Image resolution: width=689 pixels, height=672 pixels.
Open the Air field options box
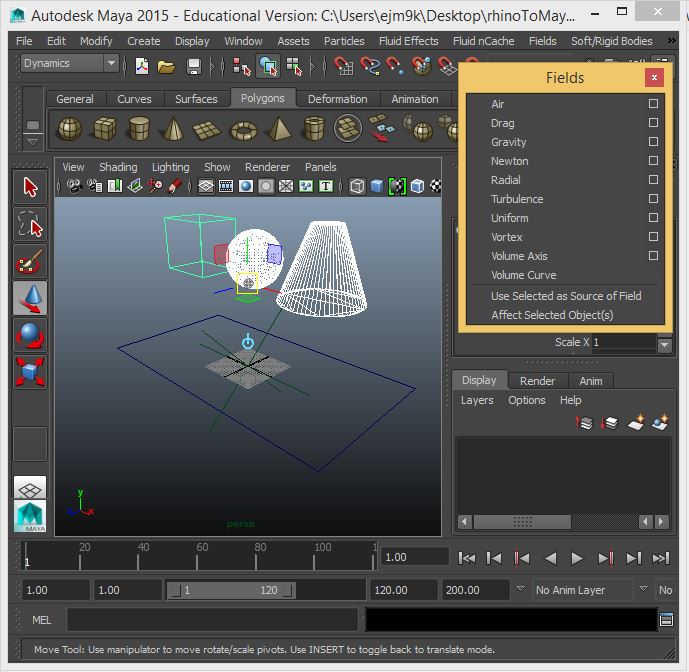point(653,103)
